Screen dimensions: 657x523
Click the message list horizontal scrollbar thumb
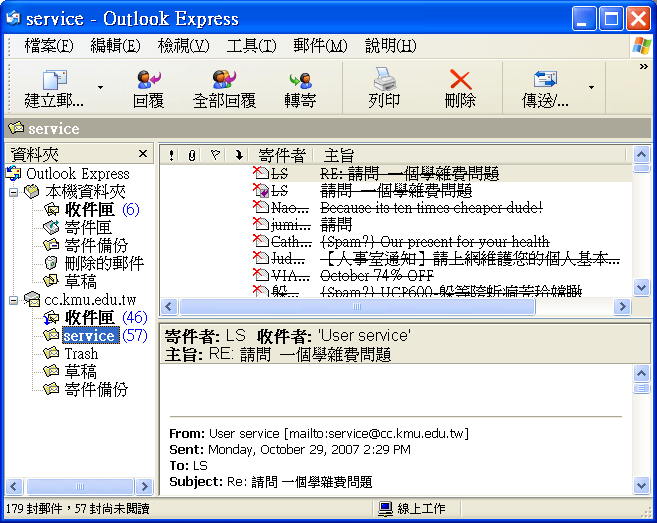(x=357, y=306)
